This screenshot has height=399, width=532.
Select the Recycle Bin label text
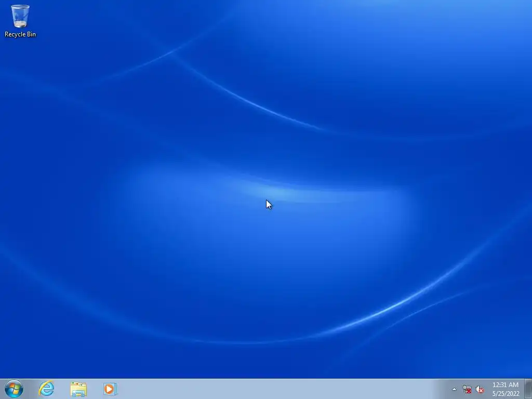tap(20, 34)
